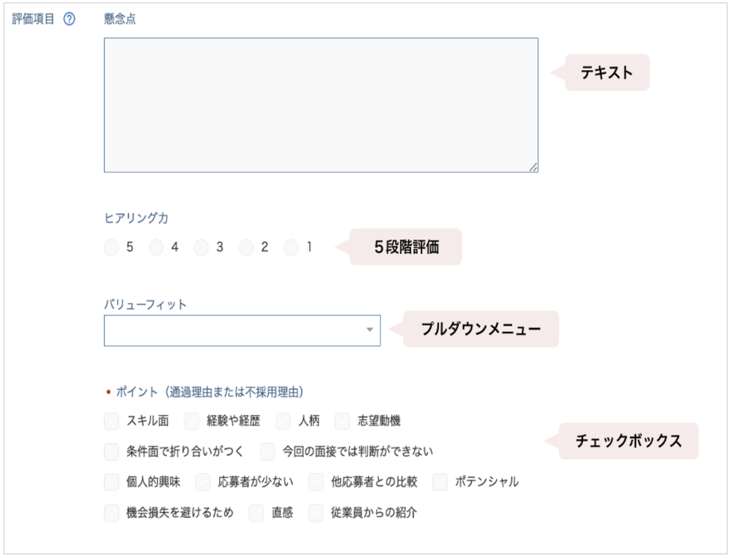Select rating 2 for ヒアリング力
The image size is (732, 560).
click(x=246, y=247)
